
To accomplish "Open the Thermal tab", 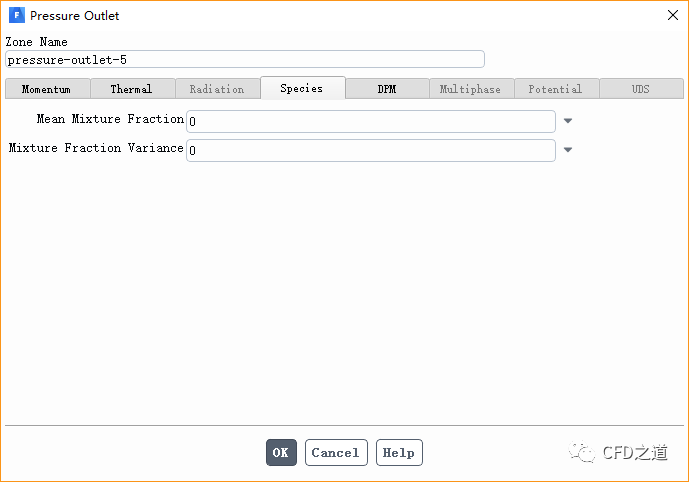I will coord(131,89).
